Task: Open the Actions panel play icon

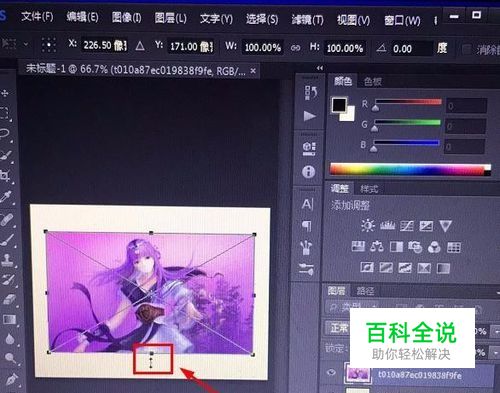Action: click(x=310, y=116)
